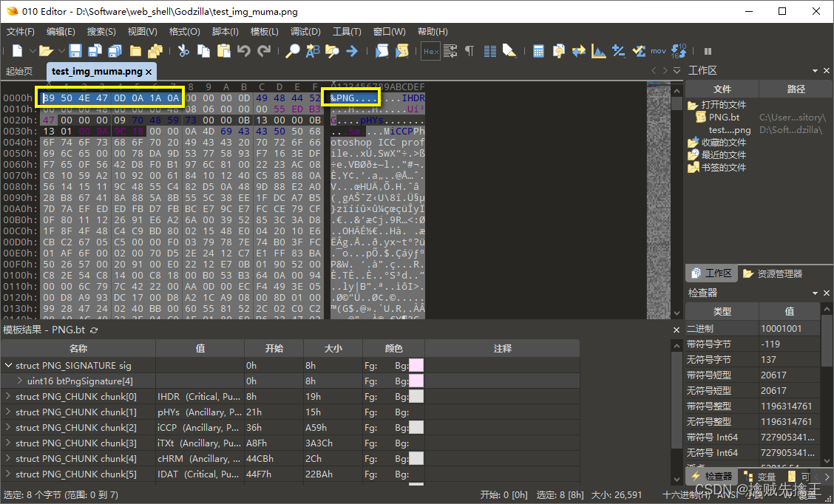Open the Replace AB icon
The width and height of the screenshot is (834, 504).
coord(313,51)
